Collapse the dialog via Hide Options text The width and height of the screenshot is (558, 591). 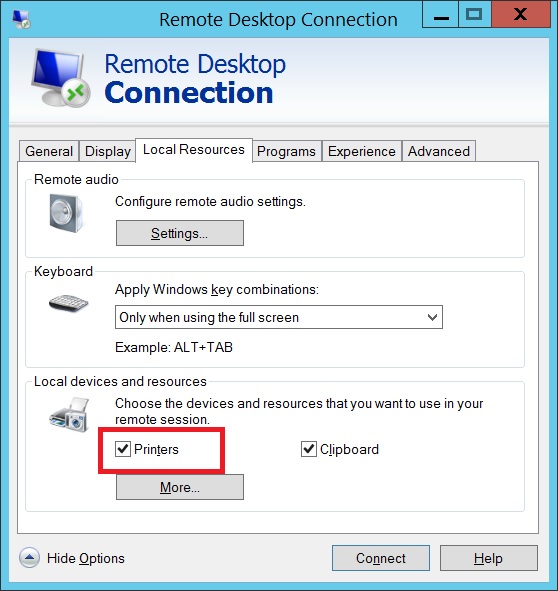pyautogui.click(x=86, y=558)
